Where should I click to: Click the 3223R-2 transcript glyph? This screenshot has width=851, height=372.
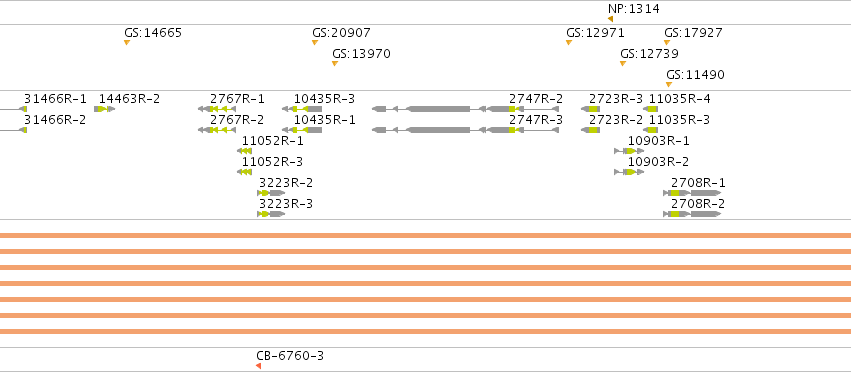pyautogui.click(x=271, y=193)
